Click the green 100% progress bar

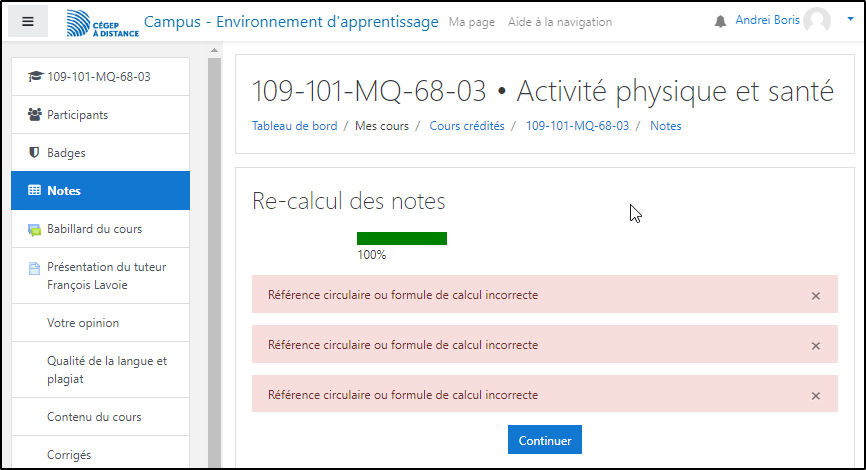point(402,238)
